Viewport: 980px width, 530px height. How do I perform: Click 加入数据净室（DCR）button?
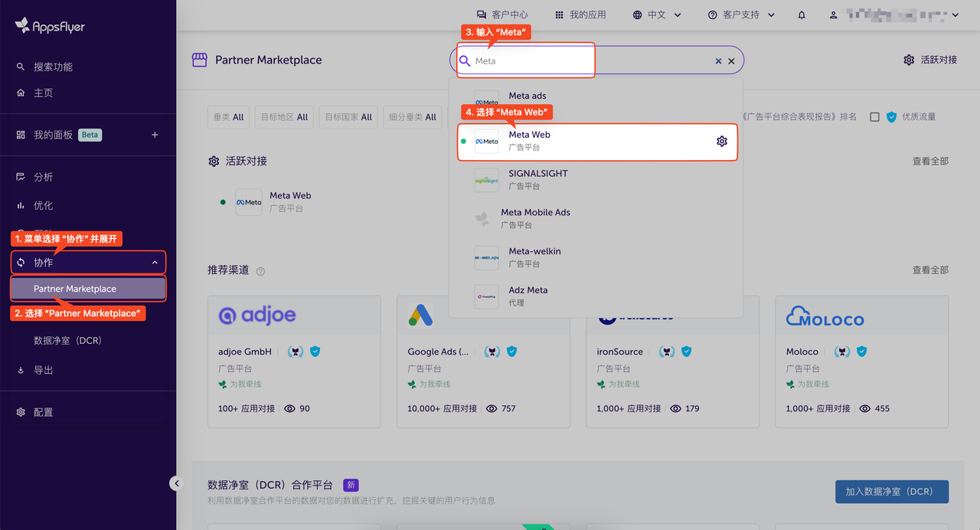point(891,492)
